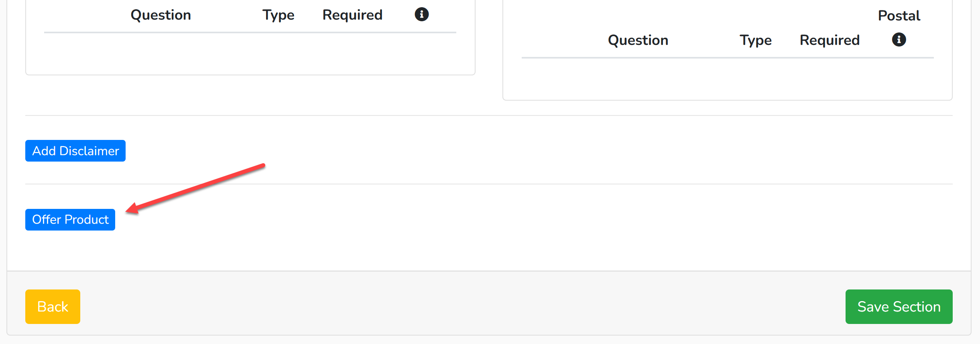Select the left table's Type column header

pyautogui.click(x=278, y=15)
